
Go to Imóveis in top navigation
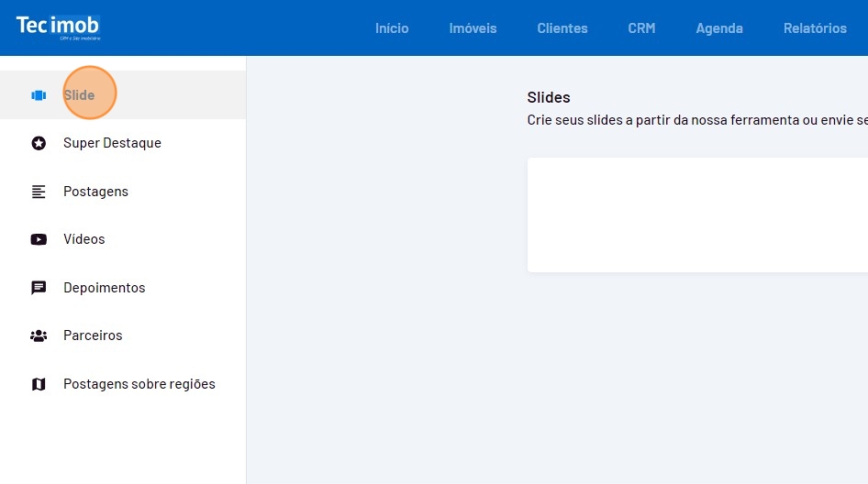click(473, 28)
